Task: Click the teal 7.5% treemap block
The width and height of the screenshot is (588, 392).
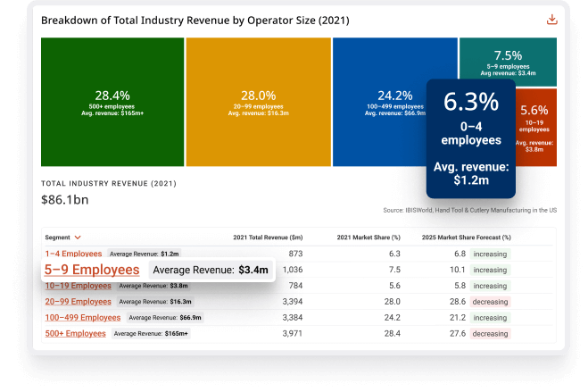Action: tap(508, 60)
